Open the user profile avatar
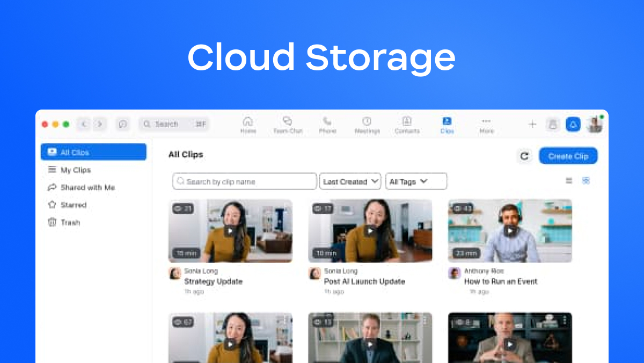 [x=594, y=125]
